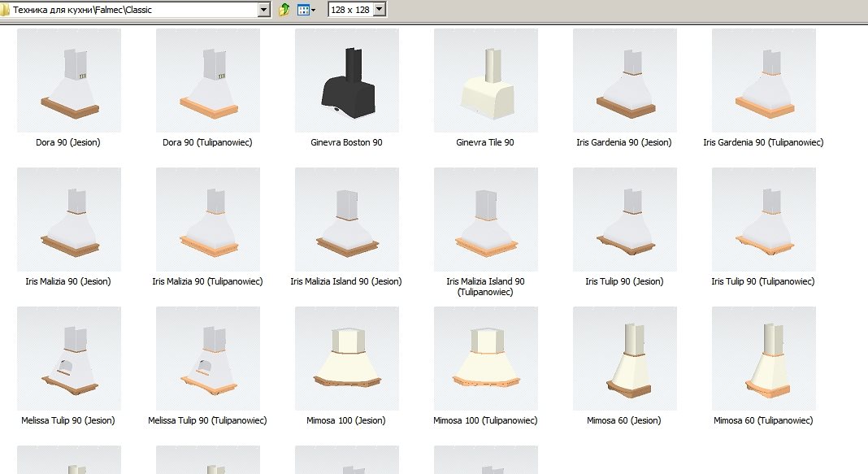Click the 'Mimosa 100 (Jesion)' label

click(346, 420)
